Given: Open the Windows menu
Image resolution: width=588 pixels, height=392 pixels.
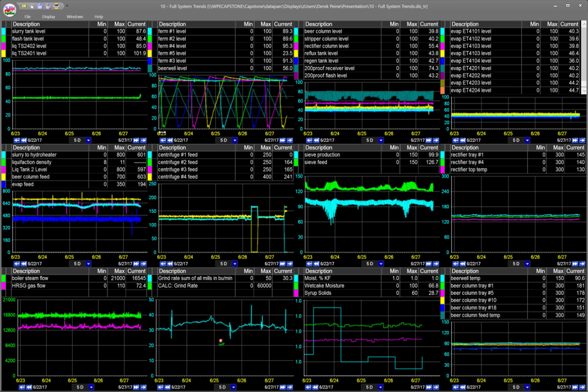Looking at the screenshot, I should (x=75, y=17).
